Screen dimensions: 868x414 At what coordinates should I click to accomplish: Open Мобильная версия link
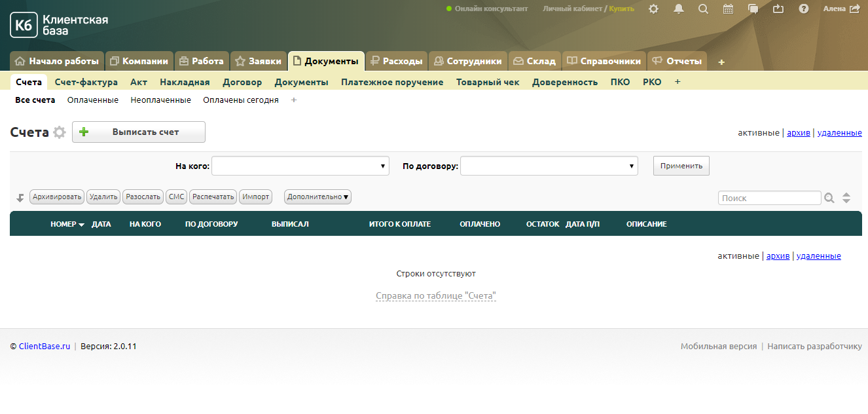tap(719, 346)
